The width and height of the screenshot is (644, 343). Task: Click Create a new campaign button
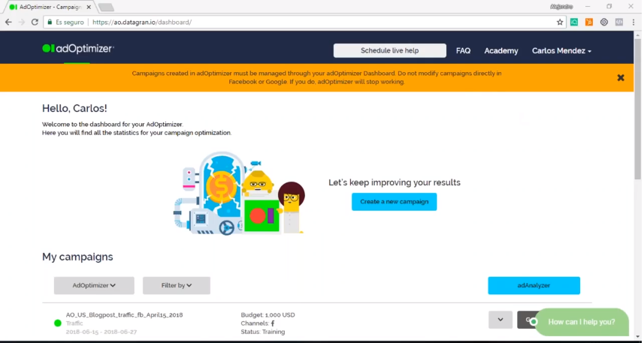395,202
